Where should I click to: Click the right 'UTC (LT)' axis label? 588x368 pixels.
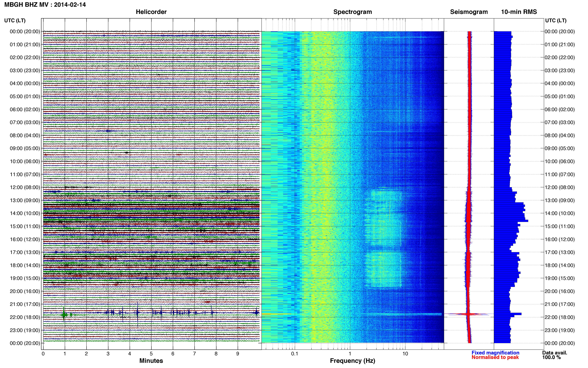tap(556, 20)
